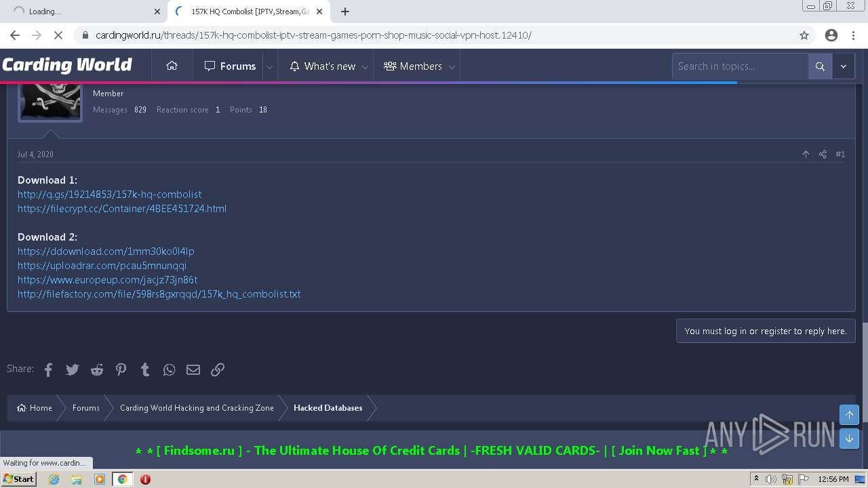Share via Facebook icon
This screenshot has height=488, width=868.
48,369
